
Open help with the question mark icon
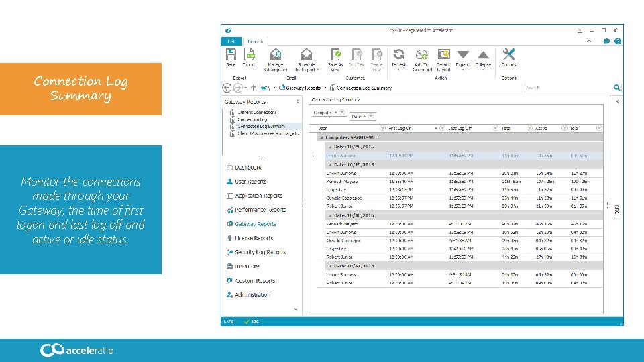click(618, 41)
